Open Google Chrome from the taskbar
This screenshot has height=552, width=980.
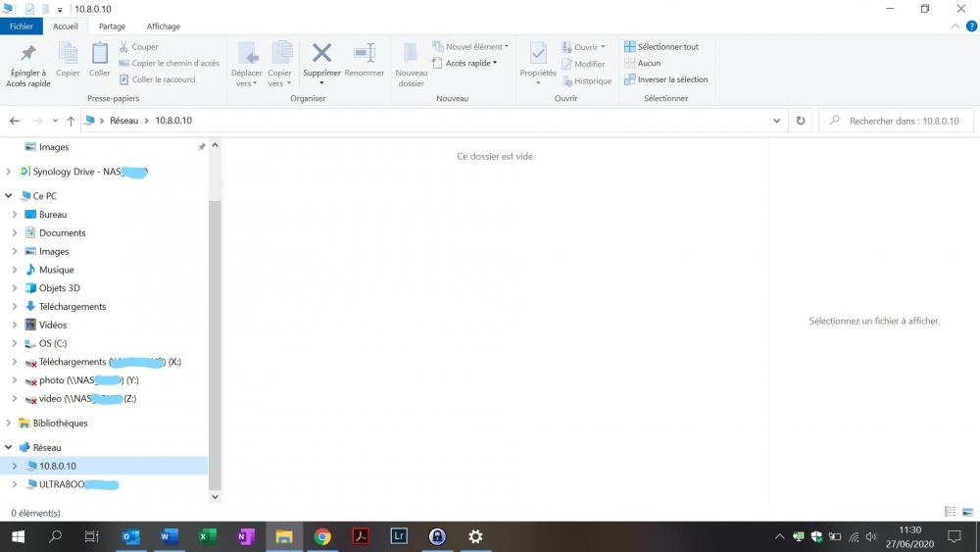click(322, 536)
